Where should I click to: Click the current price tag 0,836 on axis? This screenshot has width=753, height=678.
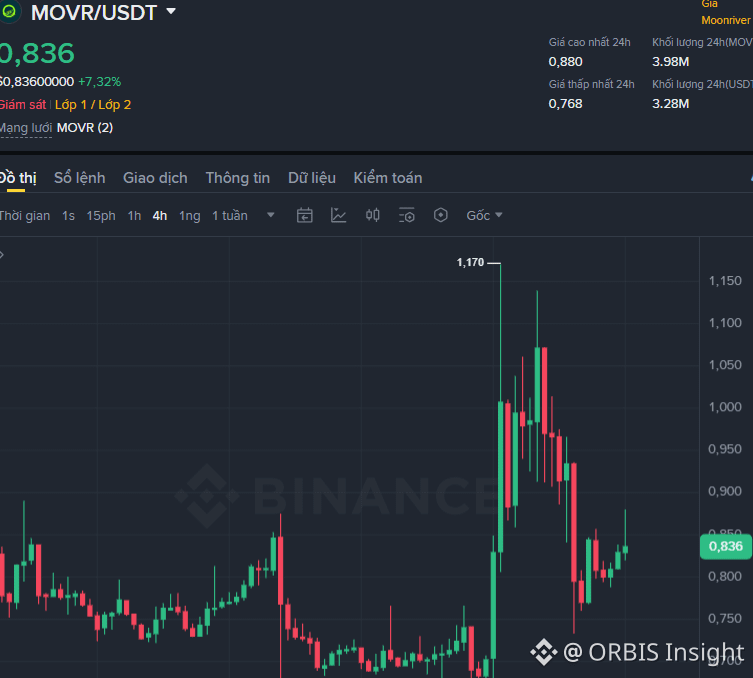[726, 546]
